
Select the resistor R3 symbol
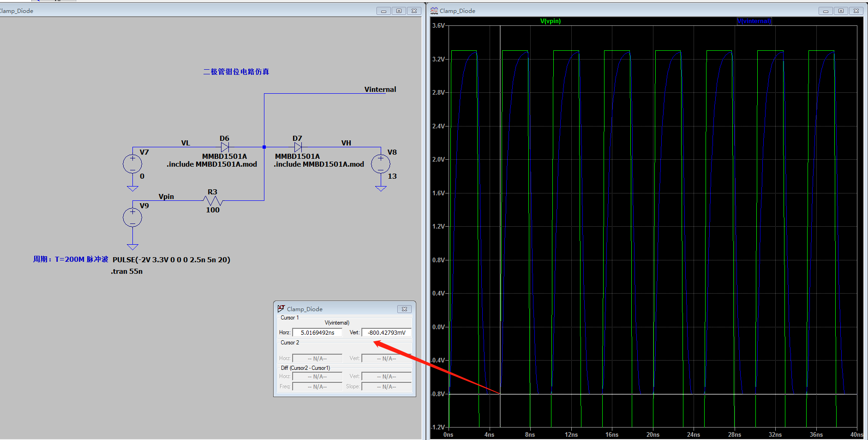tap(212, 200)
